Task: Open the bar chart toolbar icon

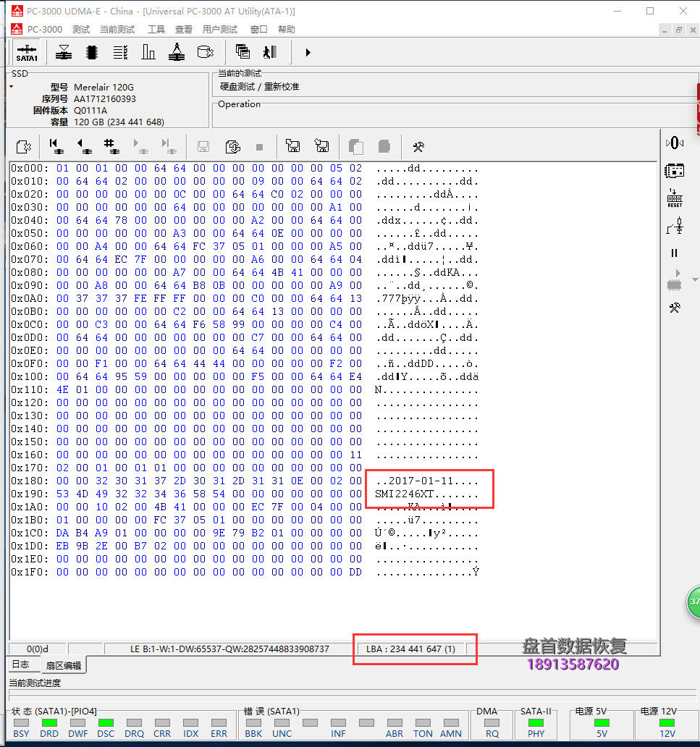Action: pos(148,52)
